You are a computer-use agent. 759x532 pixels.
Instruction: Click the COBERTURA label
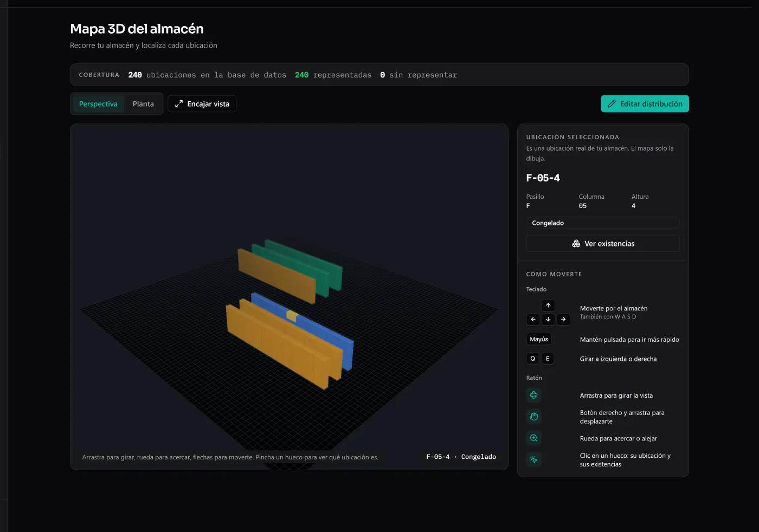tap(99, 75)
